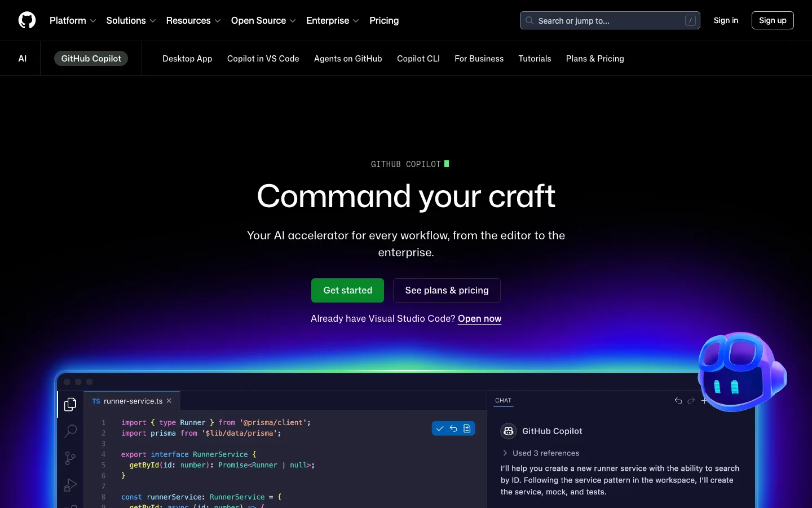The height and width of the screenshot is (508, 812).
Task: Go to Agents on GitHub
Action: (x=348, y=59)
